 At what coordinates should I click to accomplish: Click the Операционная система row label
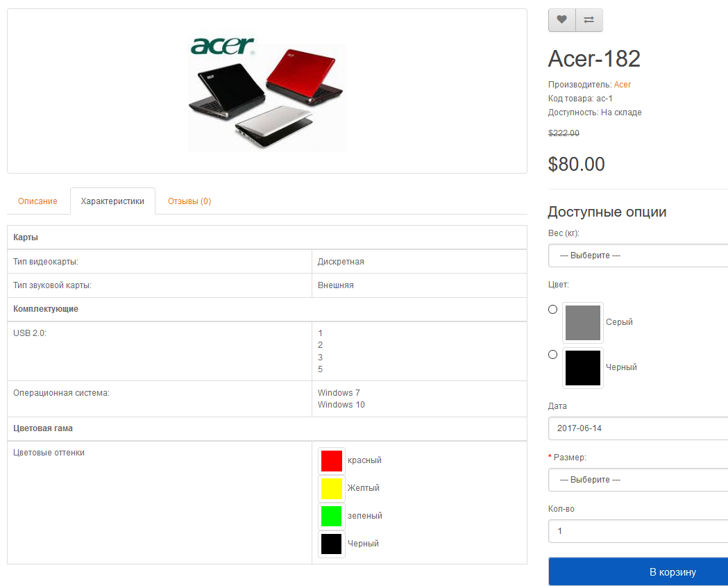(61, 393)
